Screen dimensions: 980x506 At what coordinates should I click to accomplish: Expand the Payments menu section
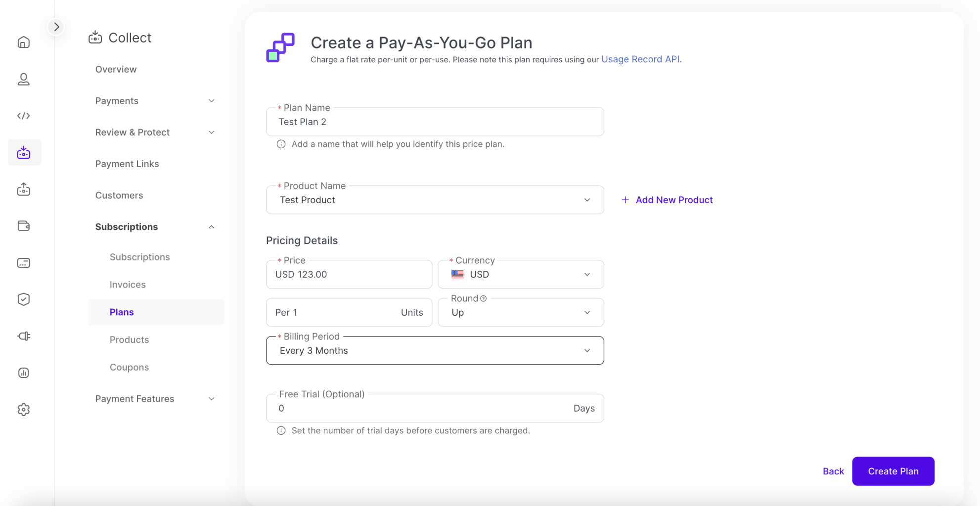(155, 101)
